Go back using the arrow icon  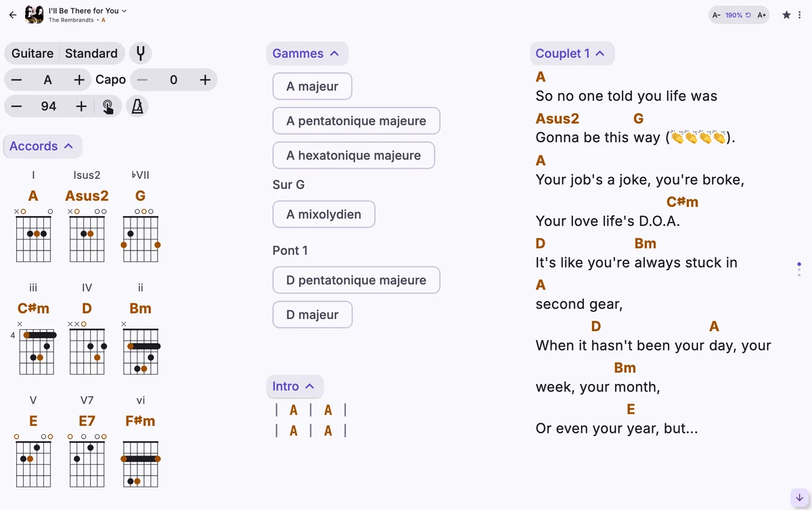[13, 14]
